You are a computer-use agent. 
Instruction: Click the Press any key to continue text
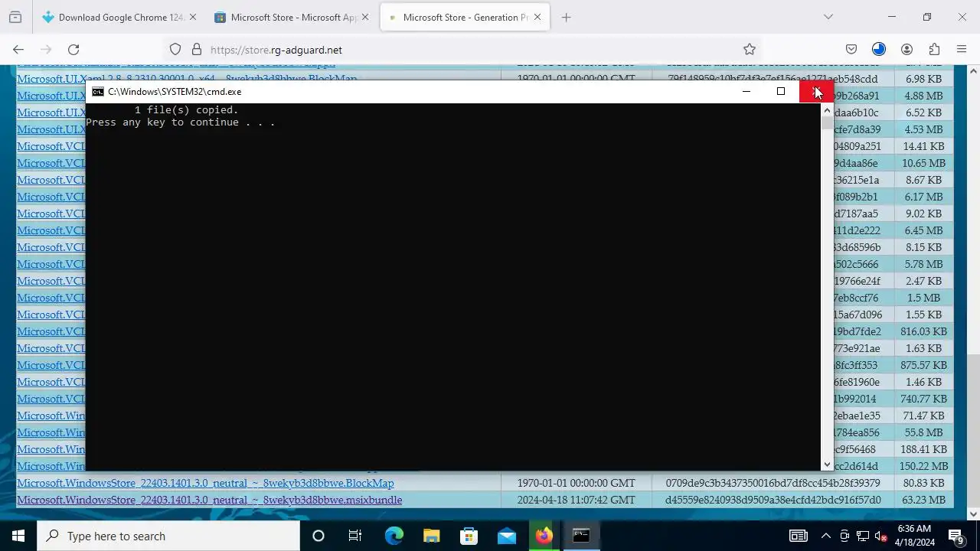point(180,122)
